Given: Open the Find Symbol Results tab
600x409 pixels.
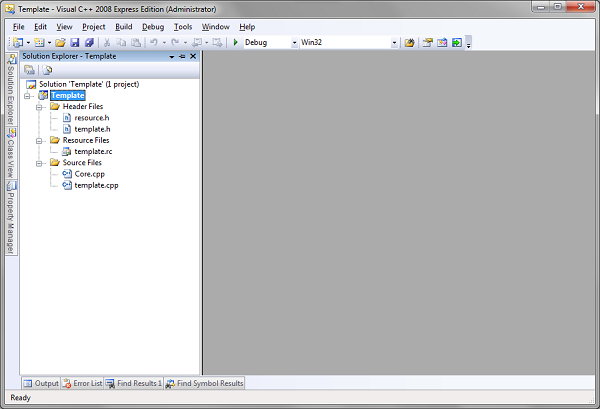Looking at the screenshot, I should (204, 383).
